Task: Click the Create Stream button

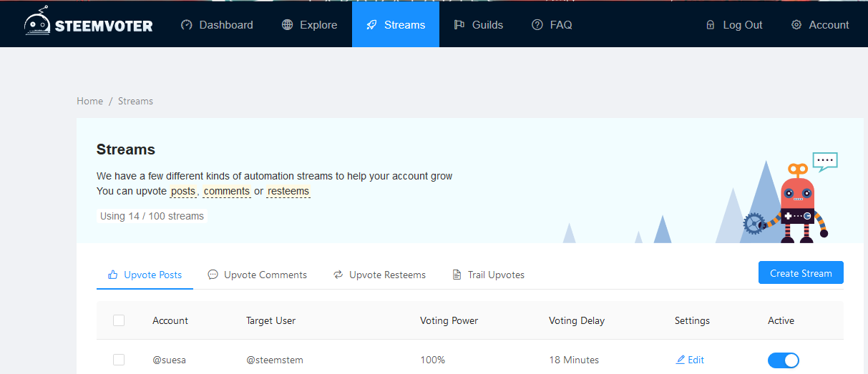Action: click(x=801, y=273)
